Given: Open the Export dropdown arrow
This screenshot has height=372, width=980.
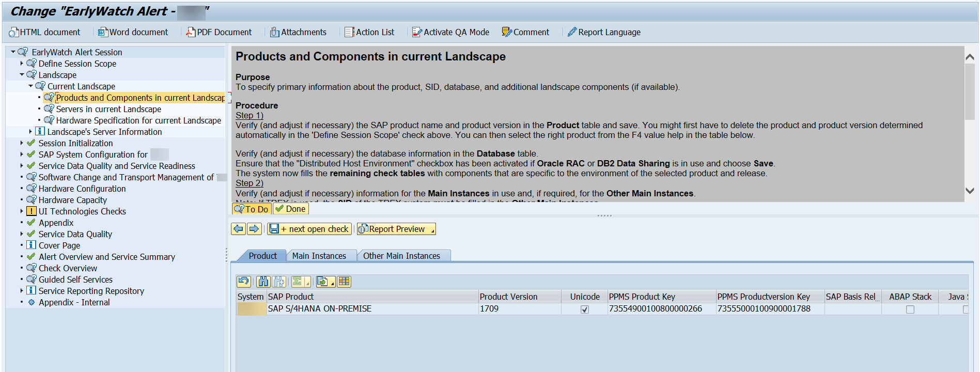Looking at the screenshot, I should [333, 283].
